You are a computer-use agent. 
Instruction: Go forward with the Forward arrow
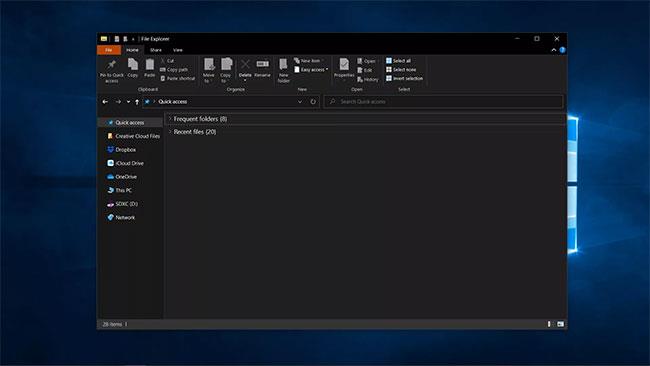pos(118,102)
